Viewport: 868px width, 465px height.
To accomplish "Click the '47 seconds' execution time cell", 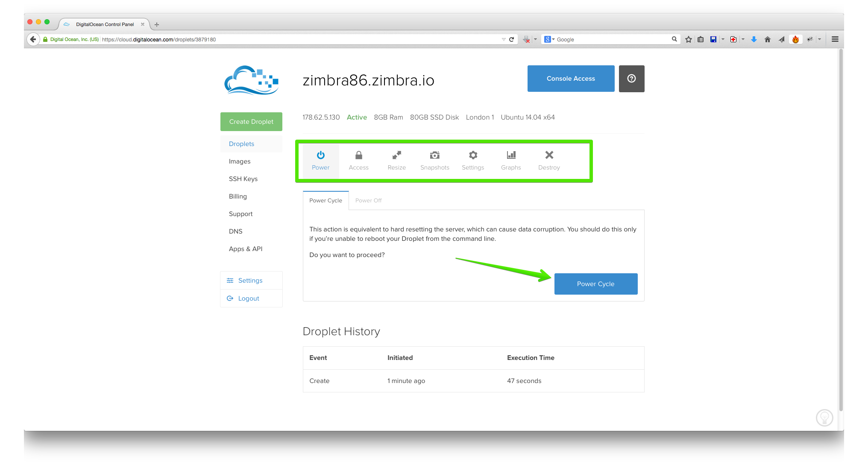I will 524,381.
